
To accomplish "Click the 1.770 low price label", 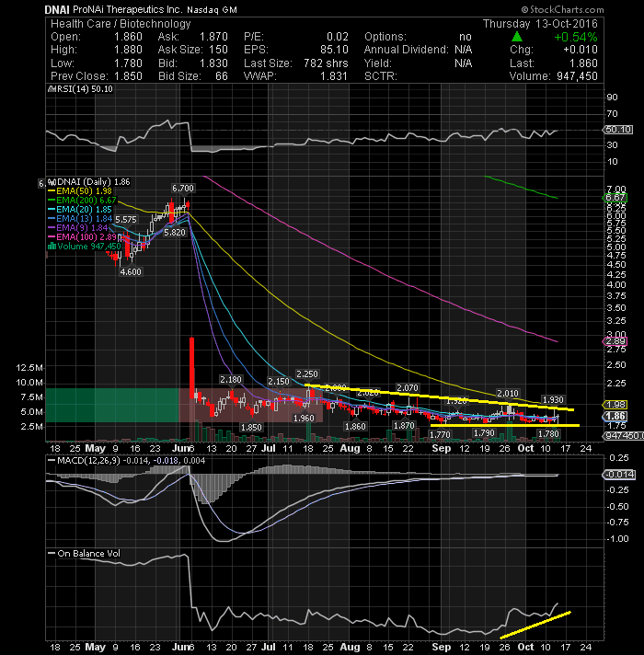I will pyautogui.click(x=440, y=435).
